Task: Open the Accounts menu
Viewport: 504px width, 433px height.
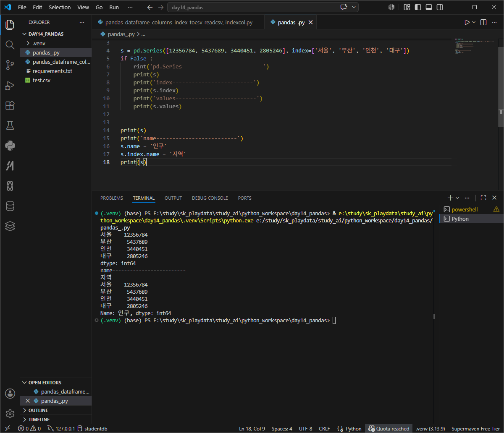Action: point(10,394)
